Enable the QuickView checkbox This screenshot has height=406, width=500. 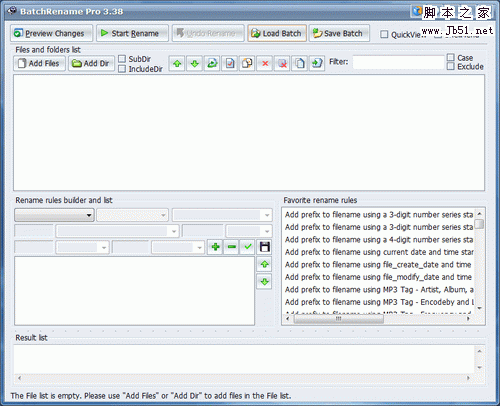(384, 34)
